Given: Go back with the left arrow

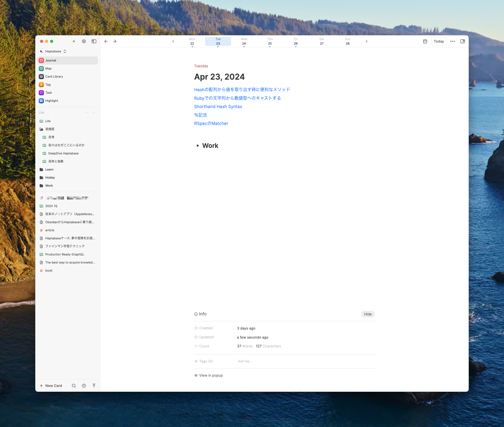Looking at the screenshot, I should click(x=106, y=41).
